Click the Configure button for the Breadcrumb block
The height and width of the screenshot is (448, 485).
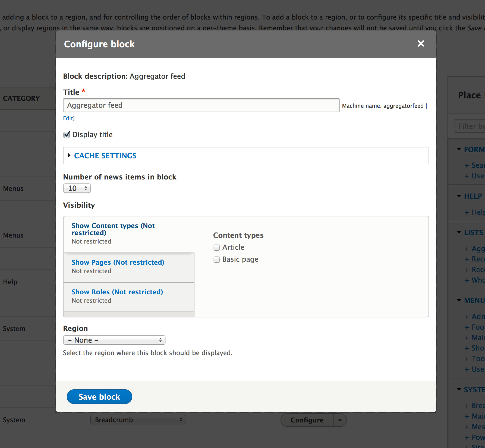coord(307,420)
